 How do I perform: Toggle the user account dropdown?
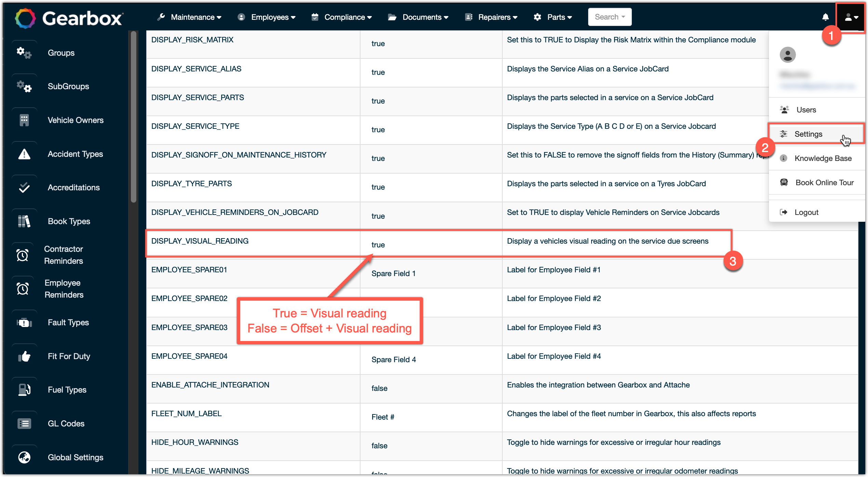tap(852, 18)
